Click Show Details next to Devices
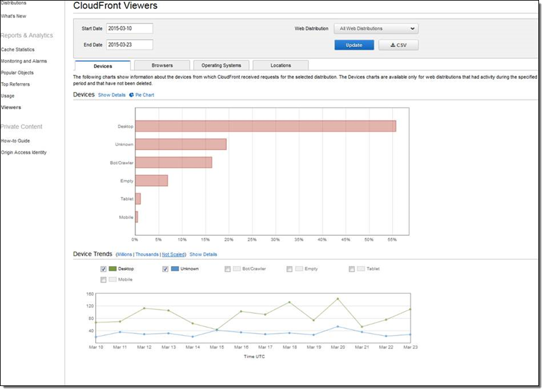This screenshot has width=545, height=392. 112,95
